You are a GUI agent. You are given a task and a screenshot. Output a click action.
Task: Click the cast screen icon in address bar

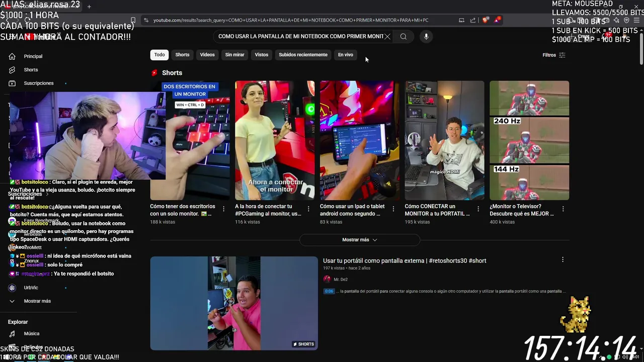(461, 20)
